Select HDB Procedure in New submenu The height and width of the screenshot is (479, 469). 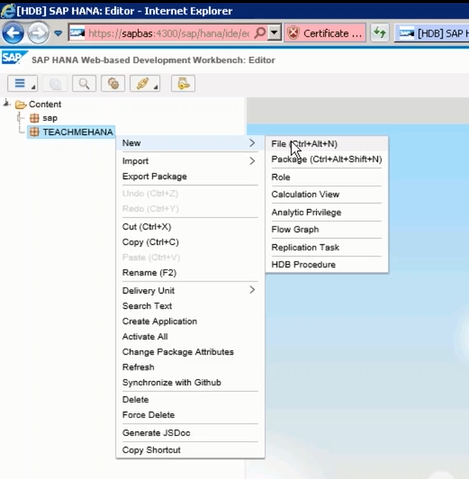(327, 265)
